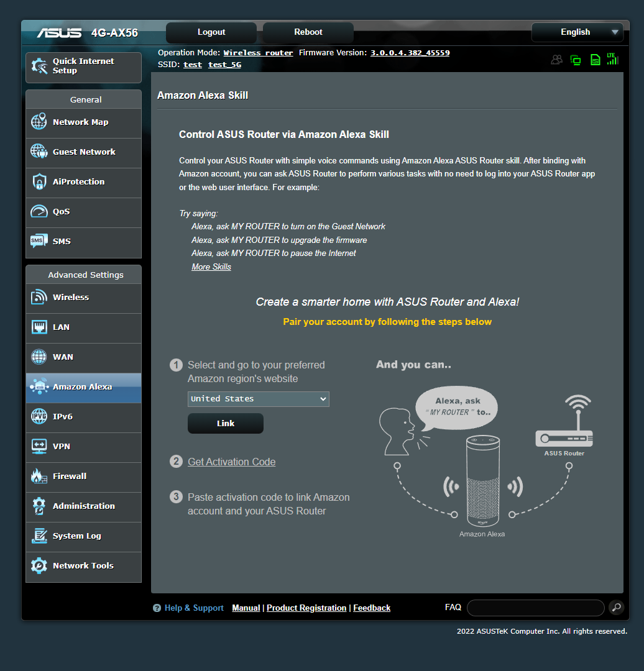Open the Network Map menu
644x671 pixels.
pos(83,122)
